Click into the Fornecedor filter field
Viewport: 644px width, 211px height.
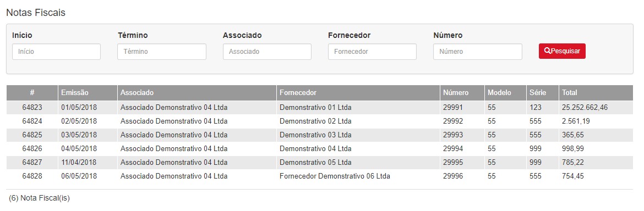click(372, 52)
